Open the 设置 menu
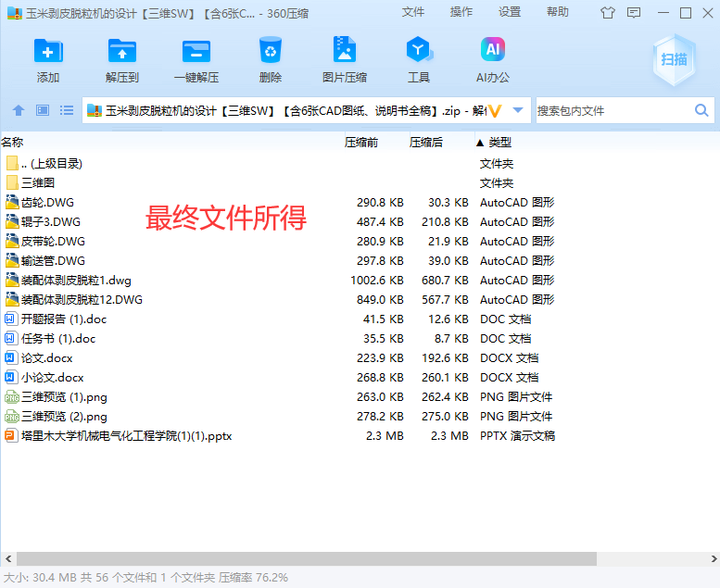The height and width of the screenshot is (588, 720). point(510,12)
